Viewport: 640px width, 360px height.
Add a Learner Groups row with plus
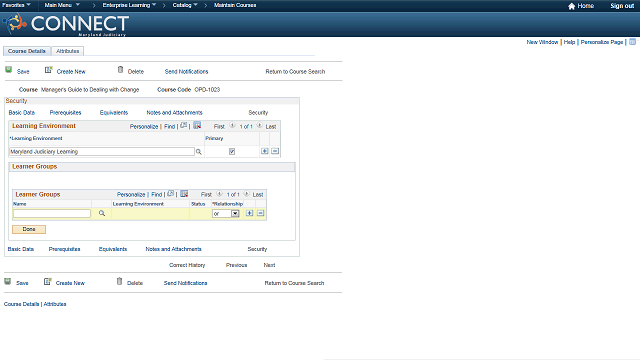coord(249,213)
